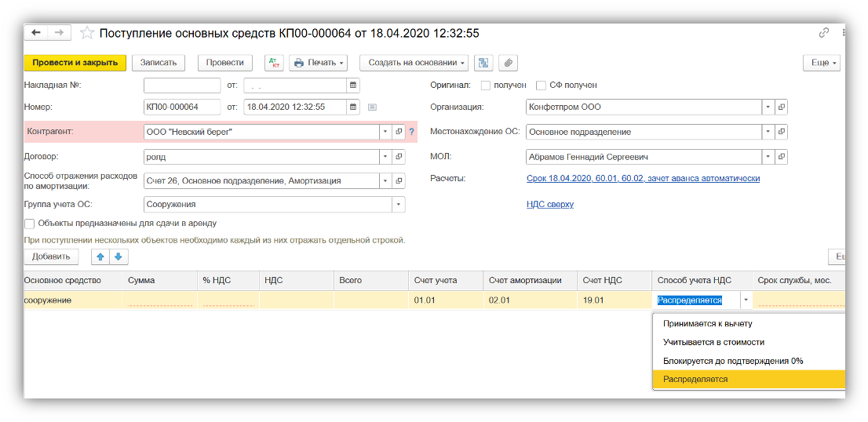Copy document link via chain icon

click(x=823, y=33)
